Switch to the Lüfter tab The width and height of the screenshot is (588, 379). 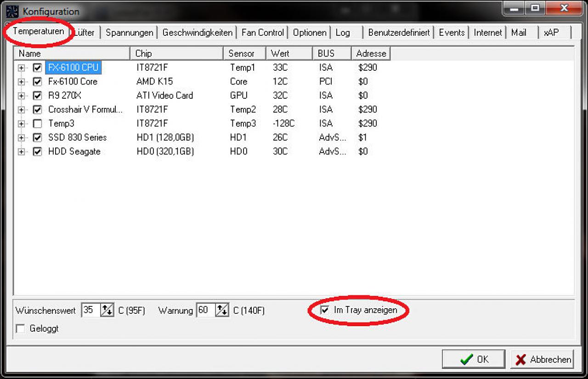pyautogui.click(x=85, y=33)
